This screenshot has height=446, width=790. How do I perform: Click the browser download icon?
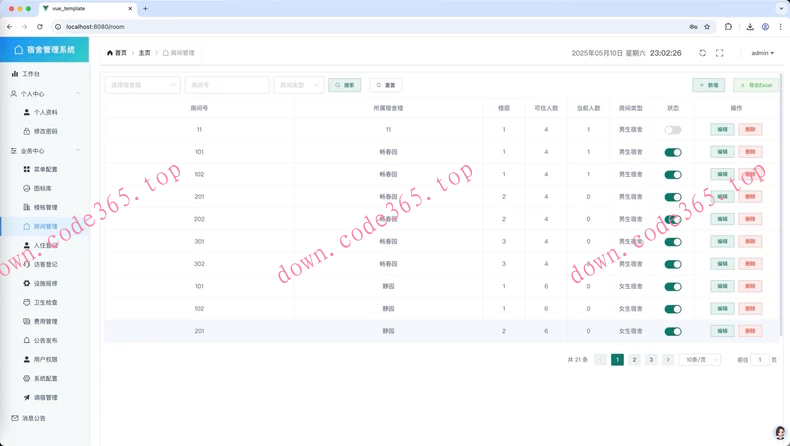pos(750,27)
